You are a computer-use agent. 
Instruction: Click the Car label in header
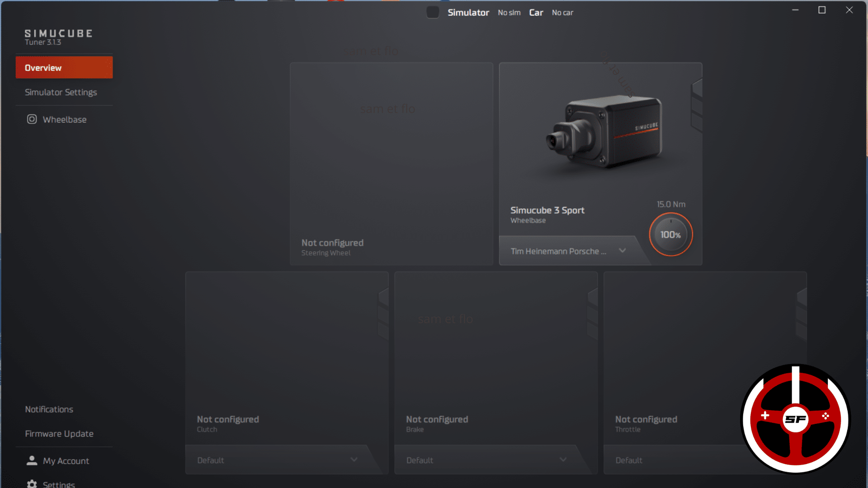point(536,13)
